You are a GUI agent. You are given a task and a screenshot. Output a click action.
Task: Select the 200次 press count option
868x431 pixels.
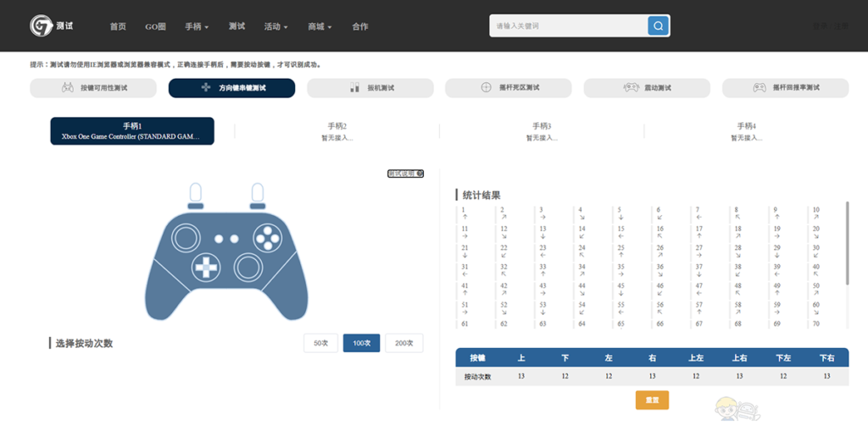coord(403,343)
